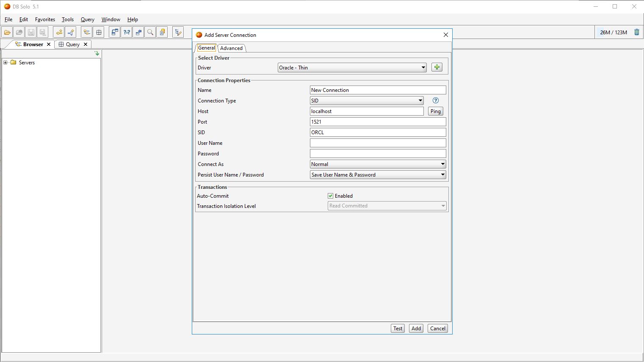Open the Transaction Isolation Level dropdown
Screen dimensions: 644x362
click(x=387, y=206)
